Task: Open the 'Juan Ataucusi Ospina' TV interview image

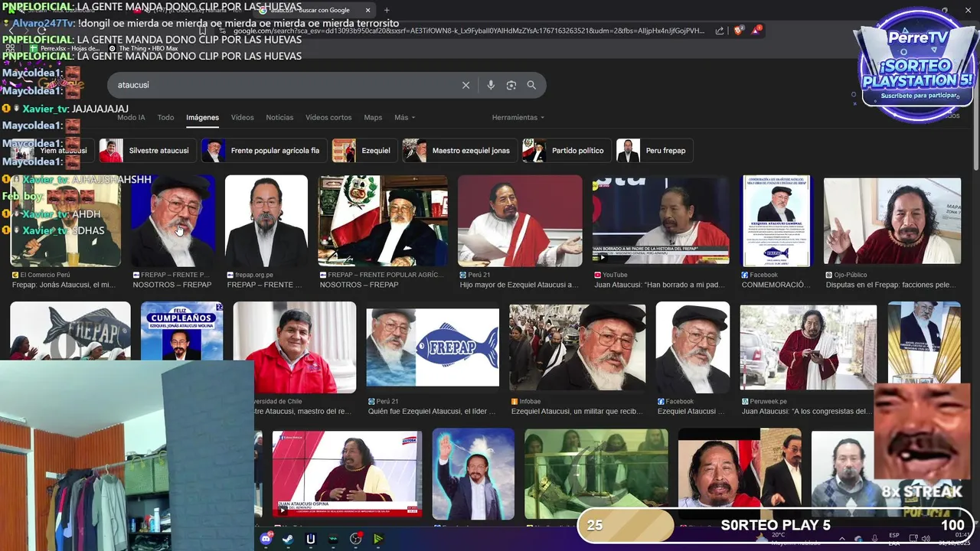Action: click(347, 474)
